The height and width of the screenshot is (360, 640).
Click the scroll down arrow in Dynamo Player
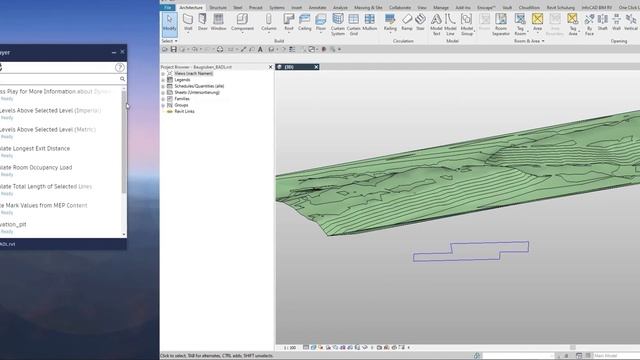pyautogui.click(x=124, y=235)
